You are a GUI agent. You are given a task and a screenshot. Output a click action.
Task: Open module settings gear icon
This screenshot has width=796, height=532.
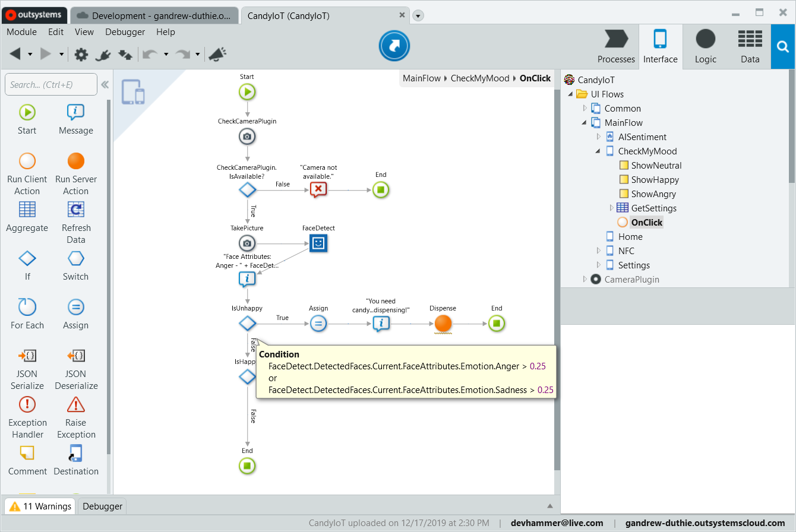tap(81, 55)
